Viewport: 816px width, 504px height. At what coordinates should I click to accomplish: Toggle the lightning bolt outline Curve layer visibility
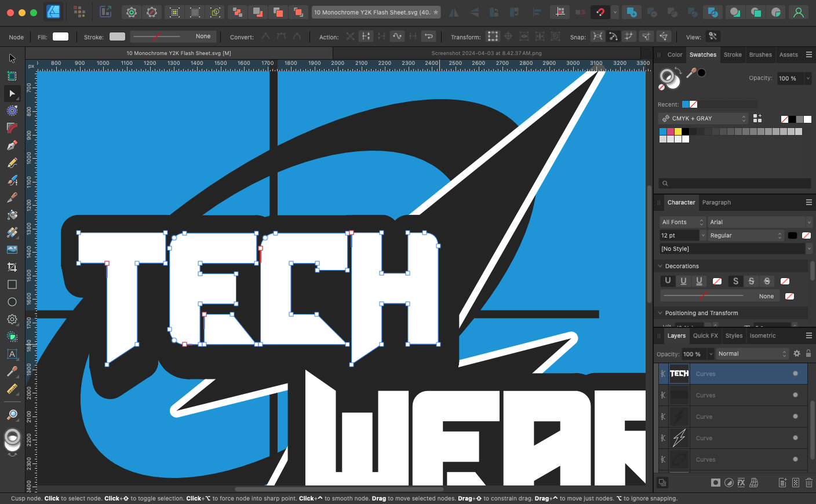click(795, 438)
